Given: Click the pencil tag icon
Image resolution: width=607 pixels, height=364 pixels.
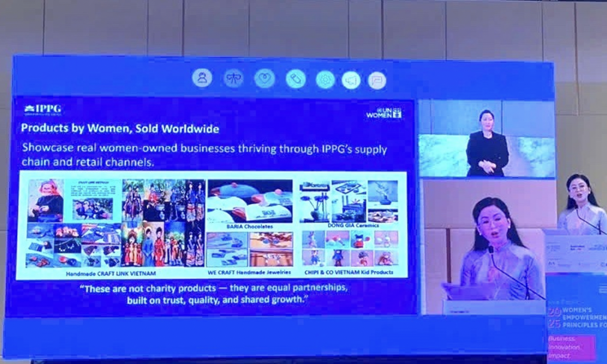Looking at the screenshot, I should point(295,79).
